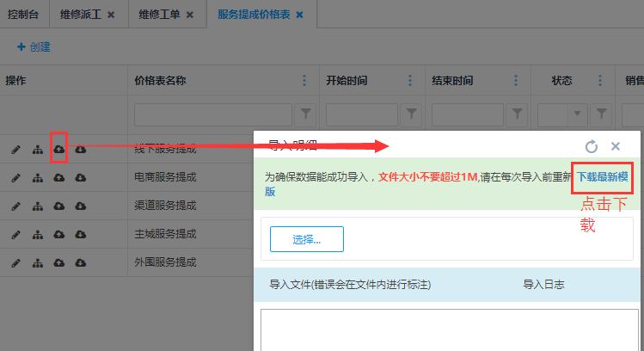The height and width of the screenshot is (351, 644).
Task: Click the 价格表名称 filter input field
Action: [213, 114]
